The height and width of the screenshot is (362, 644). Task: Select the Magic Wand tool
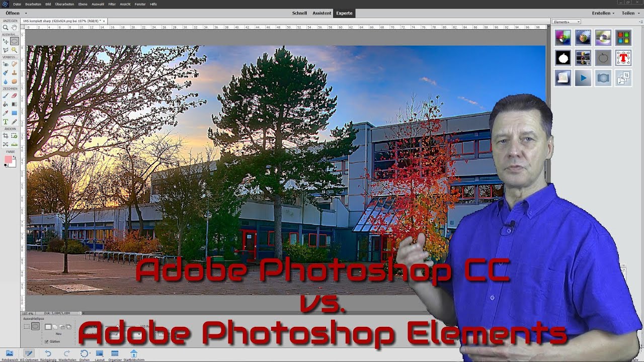[x=14, y=50]
